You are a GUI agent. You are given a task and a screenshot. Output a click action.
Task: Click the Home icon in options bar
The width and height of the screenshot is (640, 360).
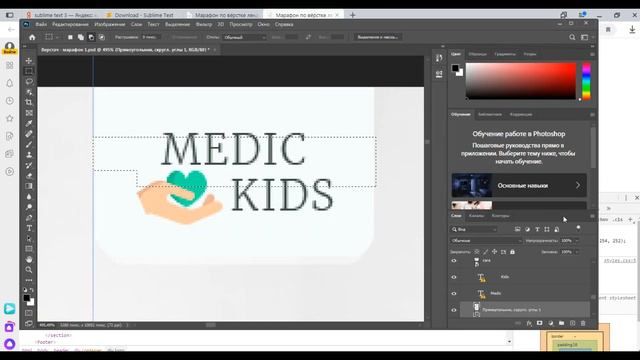click(32, 37)
